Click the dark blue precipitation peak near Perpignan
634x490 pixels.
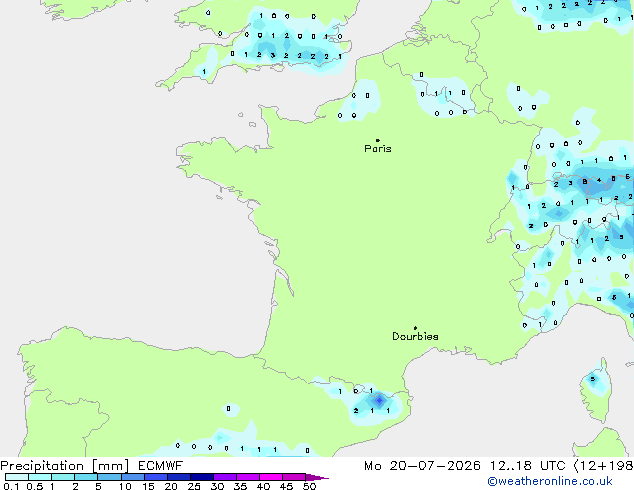tap(379, 400)
